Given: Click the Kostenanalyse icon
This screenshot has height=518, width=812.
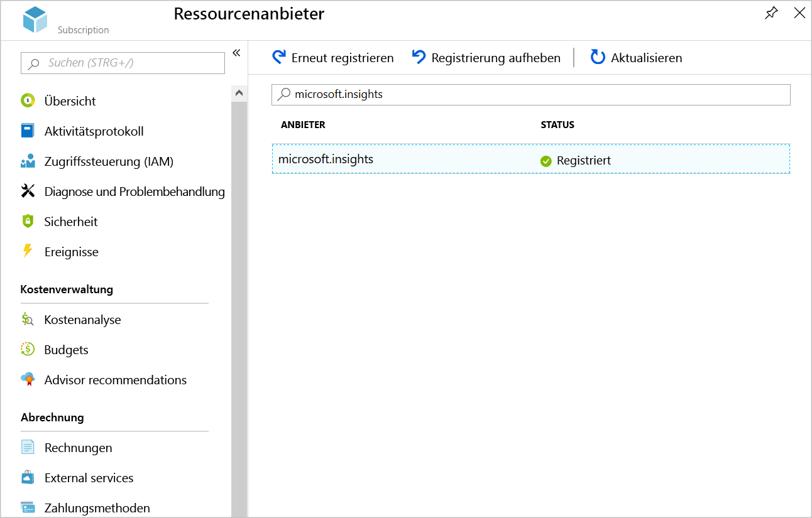Looking at the screenshot, I should (x=28, y=319).
